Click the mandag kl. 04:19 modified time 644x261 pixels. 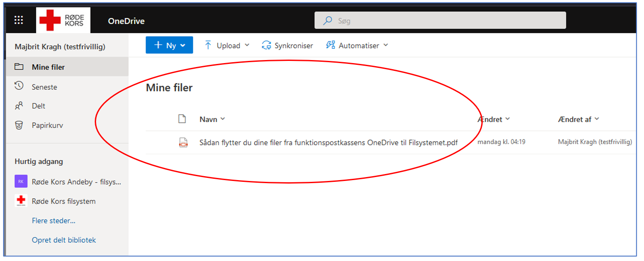point(501,142)
